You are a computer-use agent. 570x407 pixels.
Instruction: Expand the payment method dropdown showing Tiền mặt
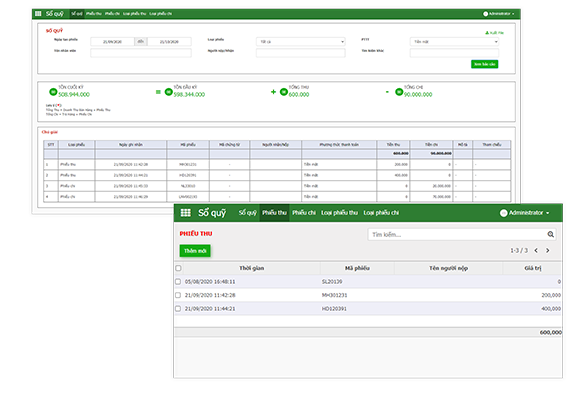tap(454, 42)
